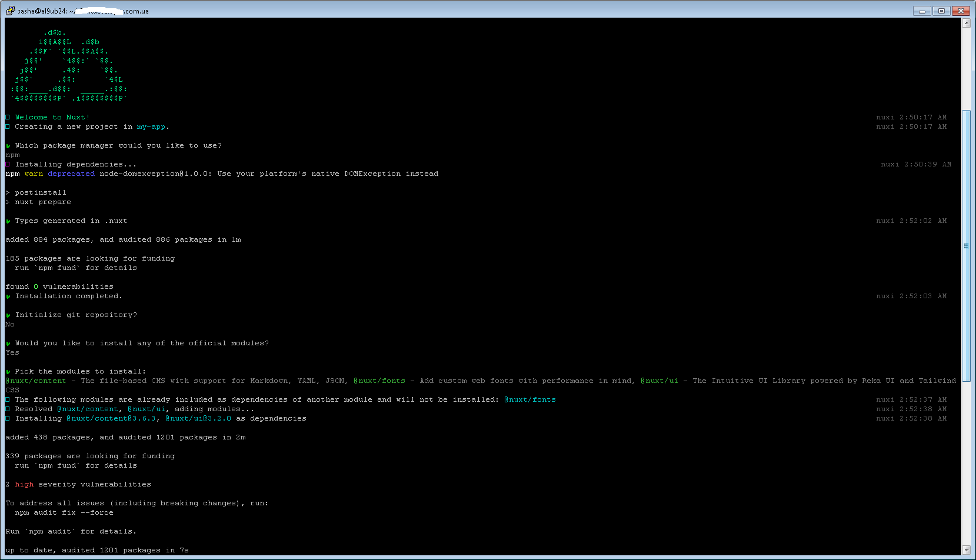Click the scrollbar up arrow
Image resolution: width=976 pixels, height=560 pixels.
967,22
